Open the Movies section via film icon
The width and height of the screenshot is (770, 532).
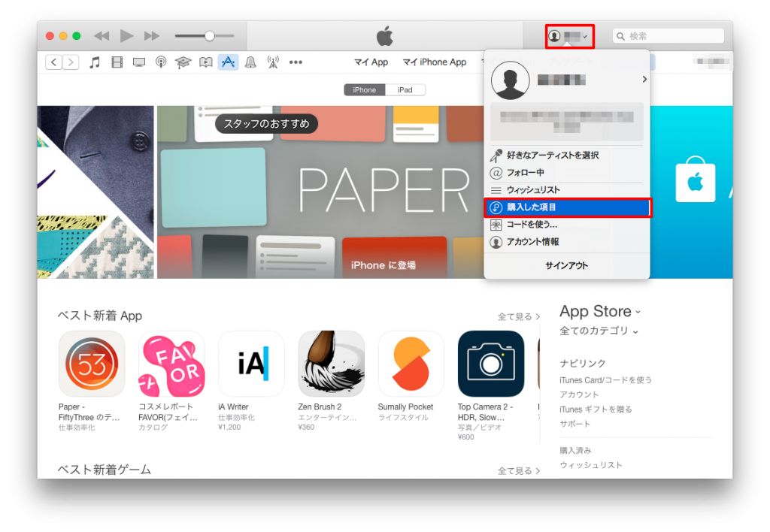[x=117, y=62]
